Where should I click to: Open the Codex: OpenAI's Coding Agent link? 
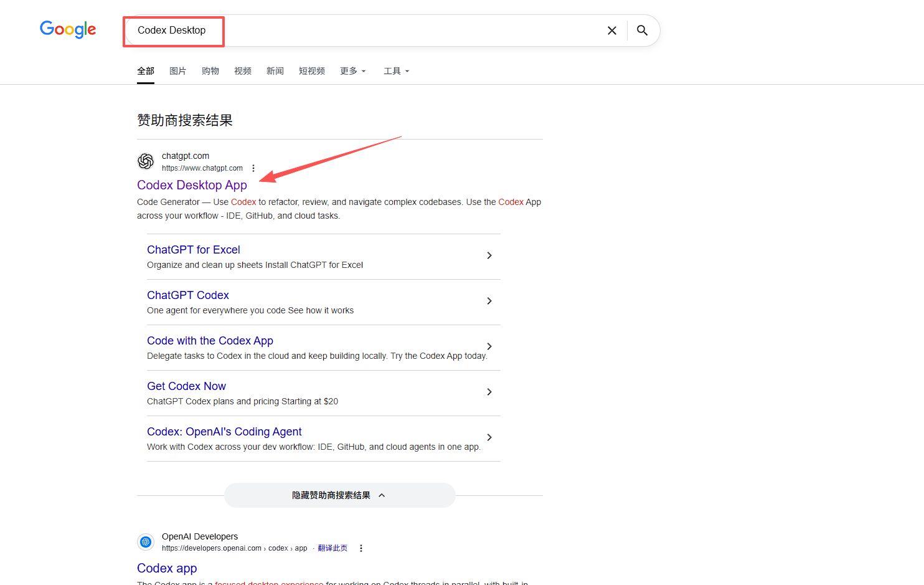[x=224, y=432]
